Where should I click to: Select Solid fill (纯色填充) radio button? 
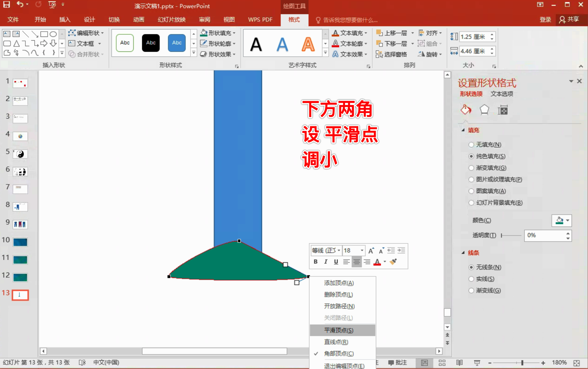[471, 156]
